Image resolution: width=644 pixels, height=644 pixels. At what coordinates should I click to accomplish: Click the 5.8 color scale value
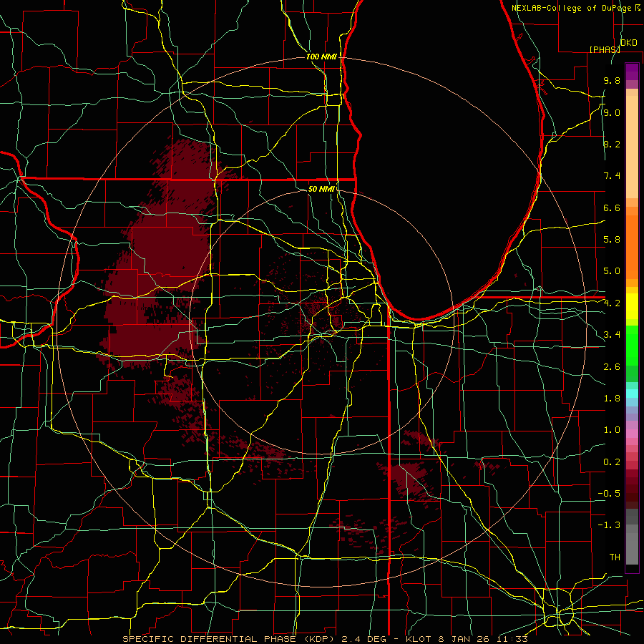[x=612, y=239]
